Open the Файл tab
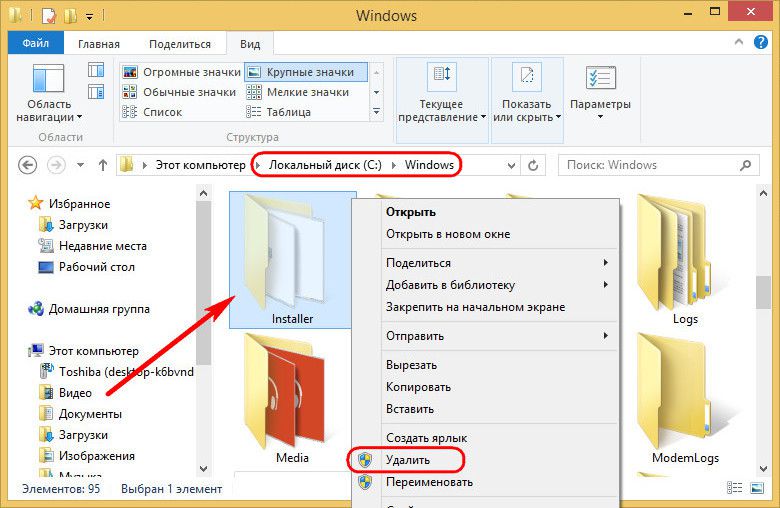This screenshot has height=508, width=780. point(36,44)
